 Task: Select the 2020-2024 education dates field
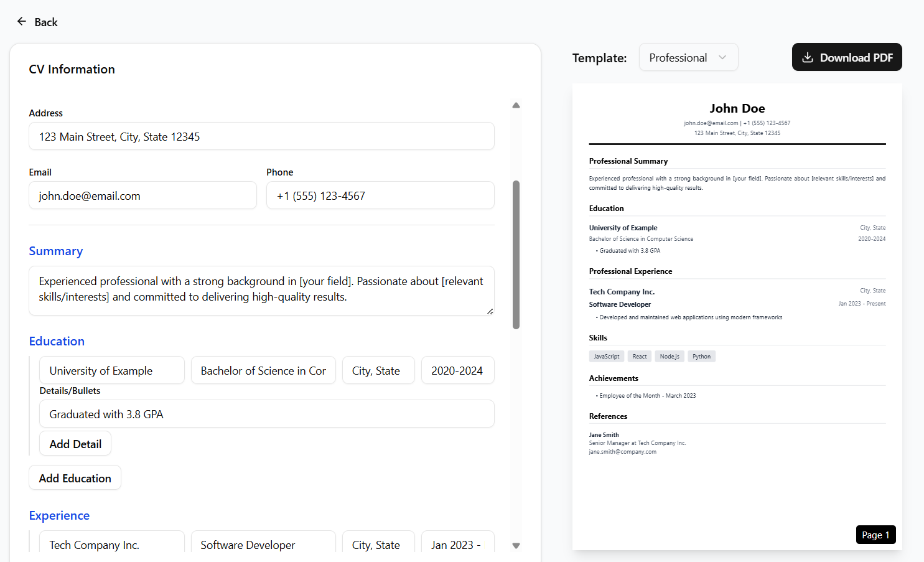click(x=457, y=370)
